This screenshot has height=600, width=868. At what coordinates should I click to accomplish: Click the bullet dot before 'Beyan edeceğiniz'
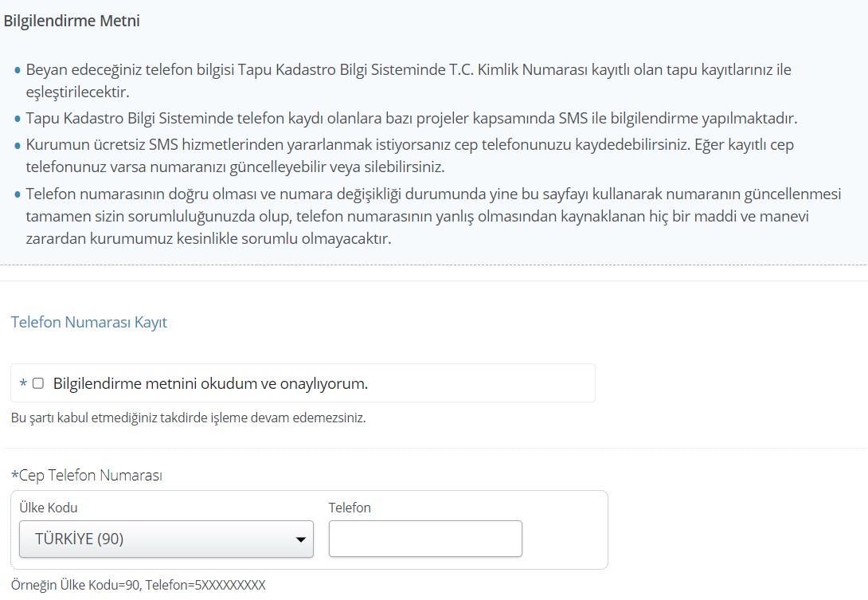click(18, 71)
